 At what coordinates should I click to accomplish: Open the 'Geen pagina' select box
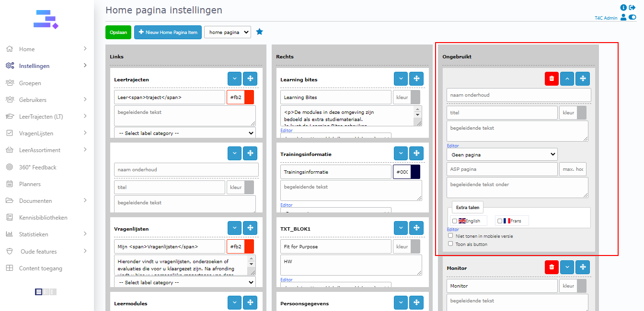click(502, 155)
